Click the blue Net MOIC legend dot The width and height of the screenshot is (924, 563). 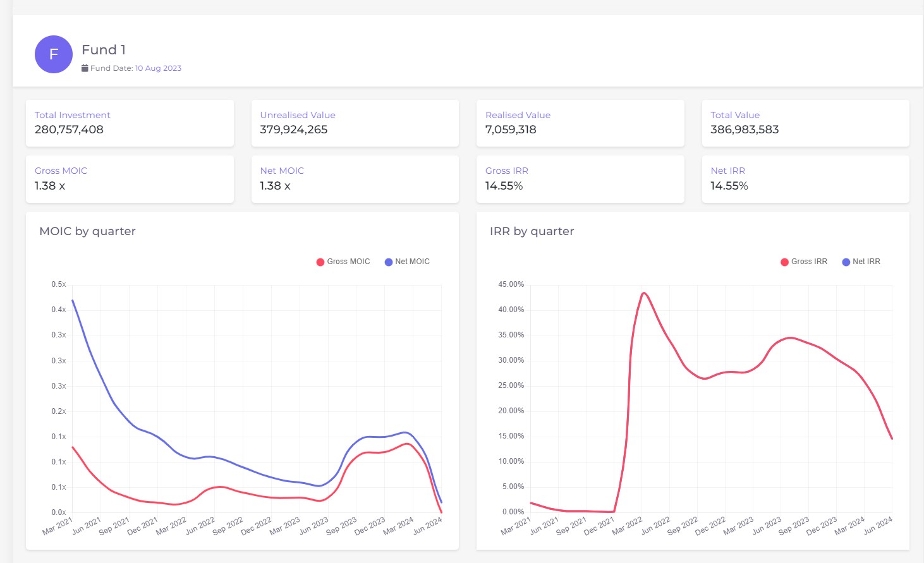(389, 262)
